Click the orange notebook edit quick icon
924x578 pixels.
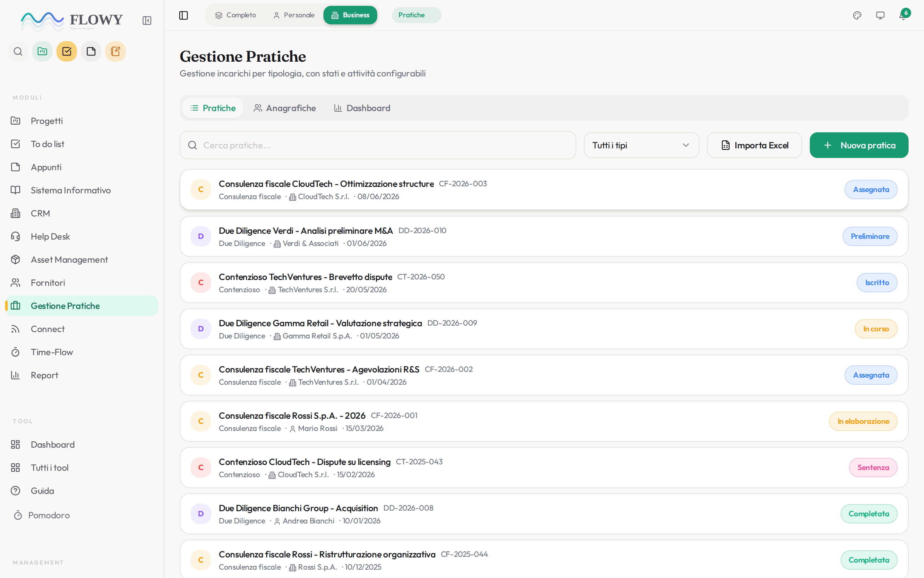[x=115, y=51]
